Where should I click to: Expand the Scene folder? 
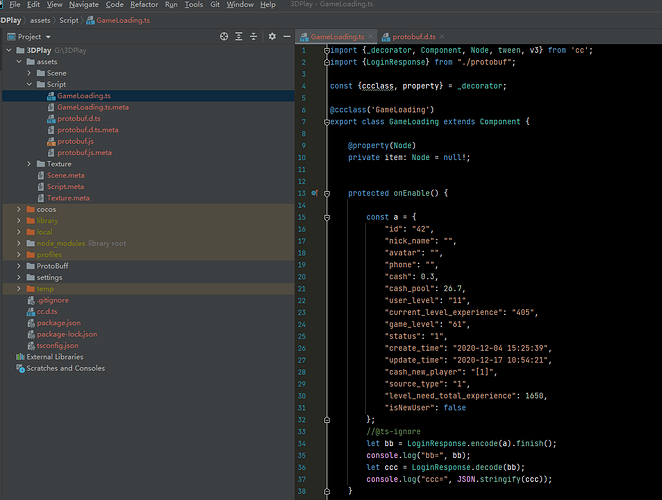30,73
